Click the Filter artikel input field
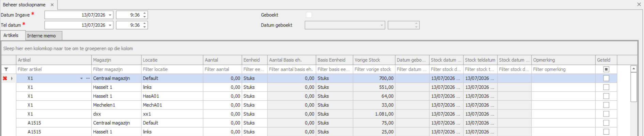The image size is (644, 136). tap(54, 69)
